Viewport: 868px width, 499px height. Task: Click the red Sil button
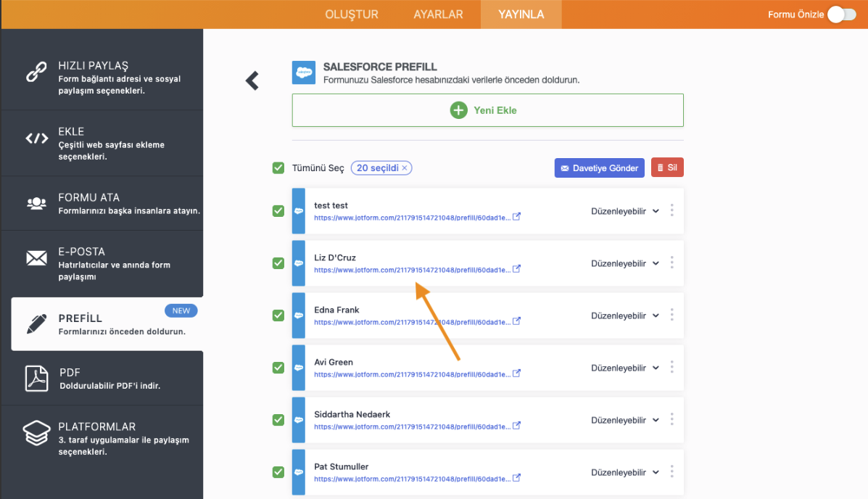tap(667, 168)
